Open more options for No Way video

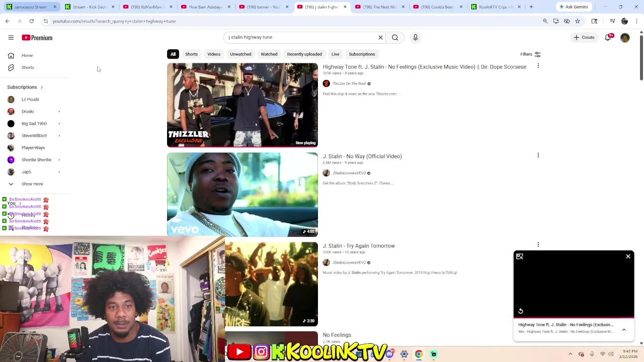[x=538, y=155]
